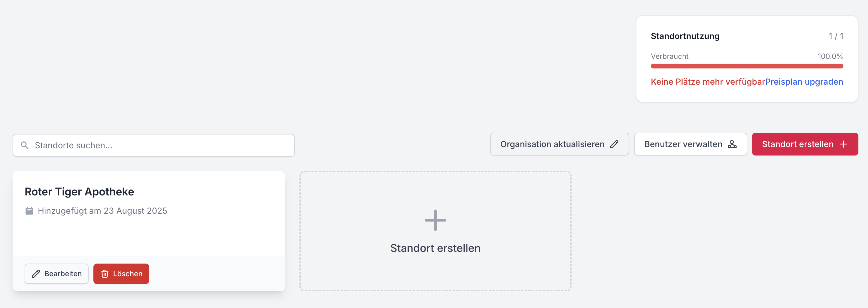Click the trash icon on the Löschen button
Viewport: 868px width, 308px height.
[105, 274]
